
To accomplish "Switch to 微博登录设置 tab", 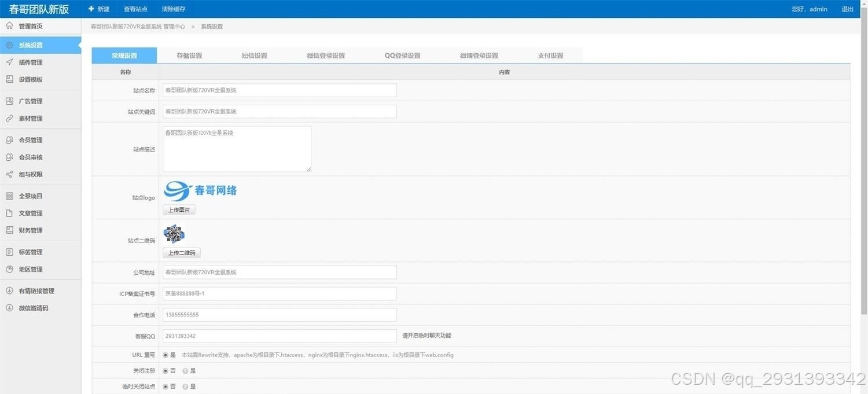I will tap(479, 56).
